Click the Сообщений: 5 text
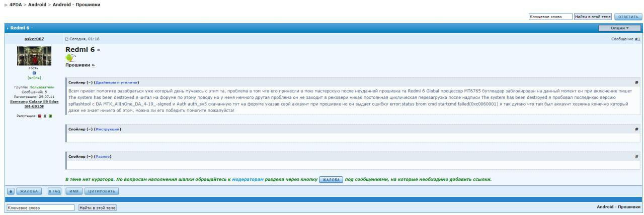The height and width of the screenshot is (215, 644). point(34,91)
